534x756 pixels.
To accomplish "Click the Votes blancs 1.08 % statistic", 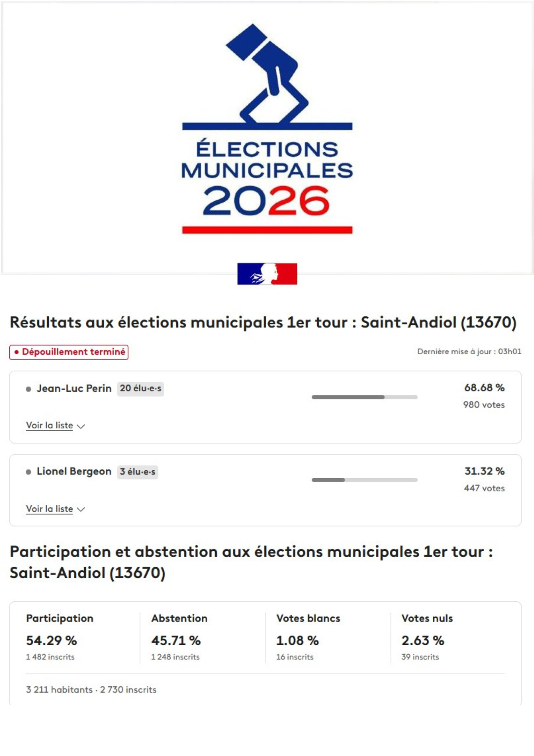I will (x=298, y=640).
